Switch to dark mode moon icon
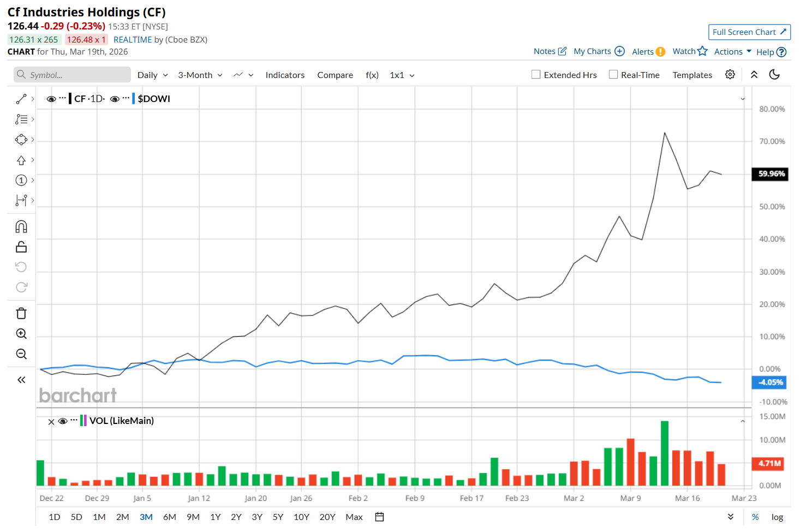Viewport: 812px width, 532px height. click(x=774, y=74)
